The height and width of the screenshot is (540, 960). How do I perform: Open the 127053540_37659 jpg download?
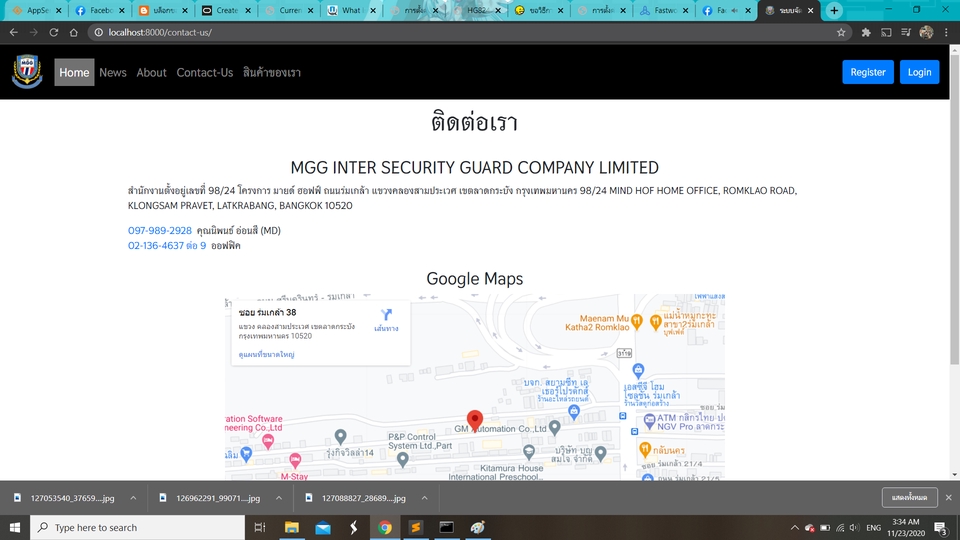[72, 498]
